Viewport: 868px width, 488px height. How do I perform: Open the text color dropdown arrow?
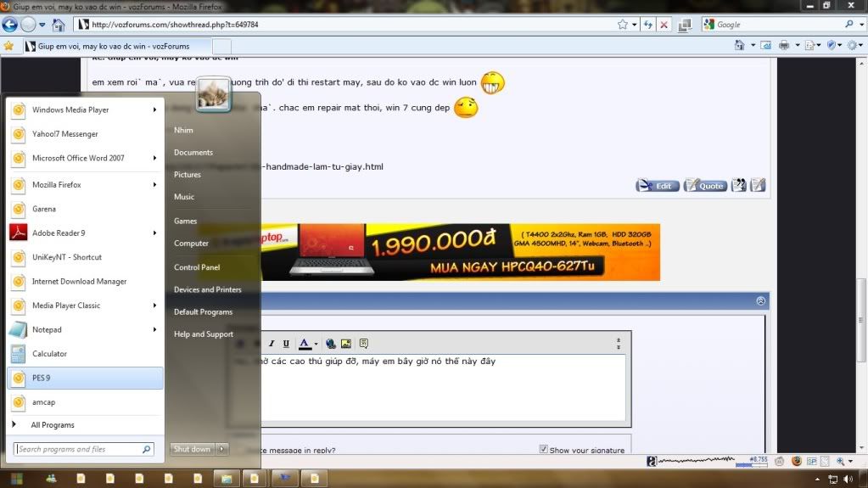click(316, 344)
